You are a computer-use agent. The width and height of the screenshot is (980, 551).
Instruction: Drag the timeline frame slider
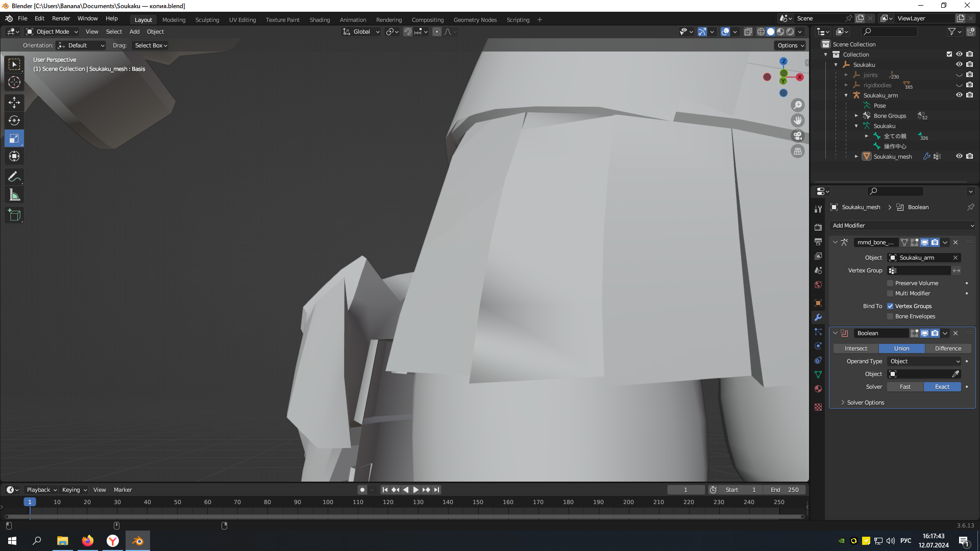[x=30, y=502]
